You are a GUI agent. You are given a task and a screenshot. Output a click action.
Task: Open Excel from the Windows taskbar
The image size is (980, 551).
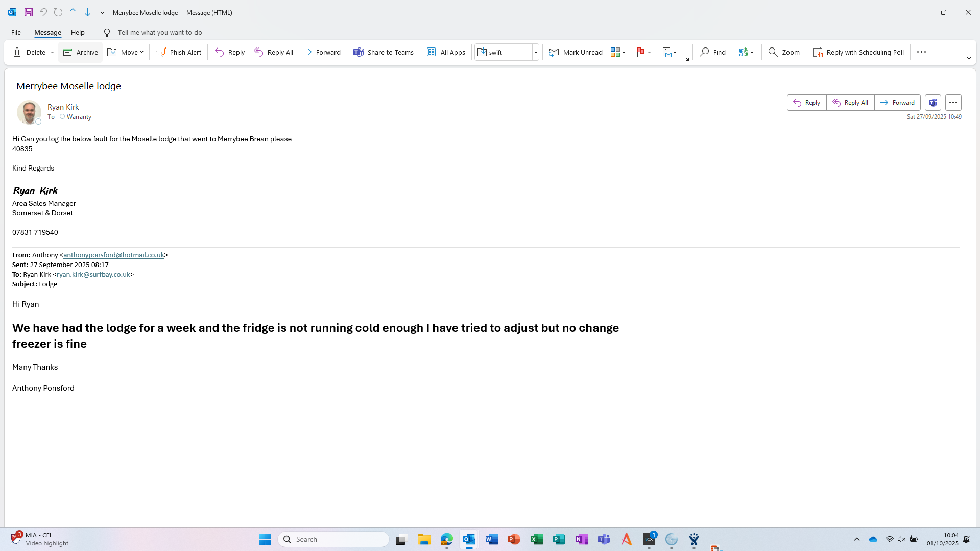click(x=536, y=539)
